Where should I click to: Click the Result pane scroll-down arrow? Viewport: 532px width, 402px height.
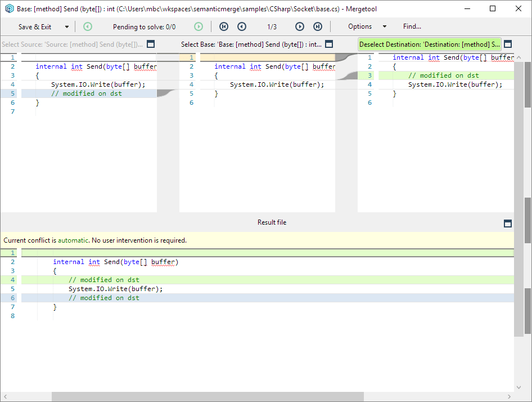pyautogui.click(x=519, y=387)
